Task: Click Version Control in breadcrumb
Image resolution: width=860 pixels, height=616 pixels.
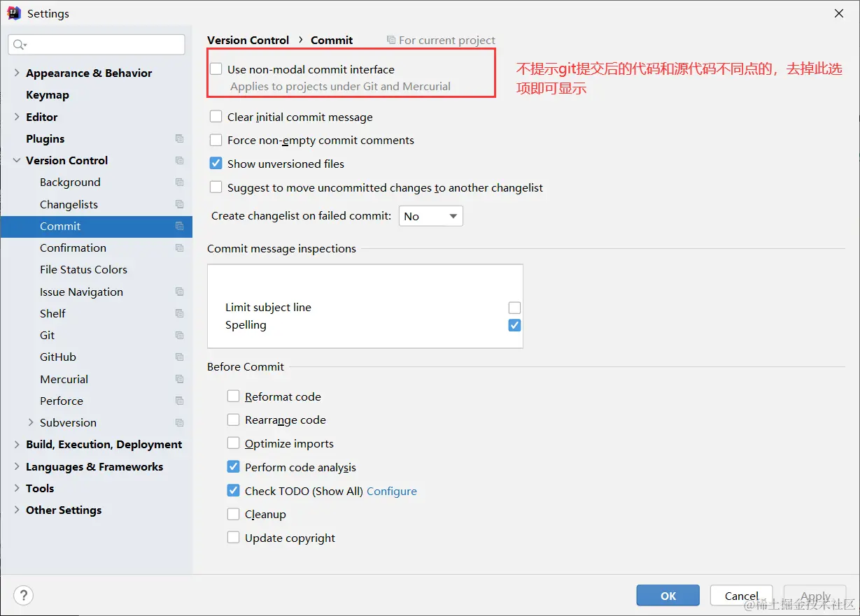Action: pyautogui.click(x=248, y=40)
